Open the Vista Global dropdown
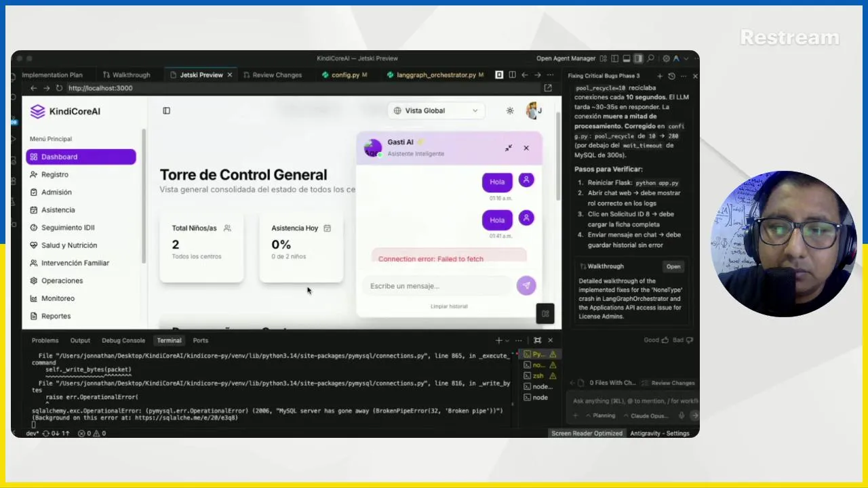The image size is (868, 488). click(x=437, y=110)
